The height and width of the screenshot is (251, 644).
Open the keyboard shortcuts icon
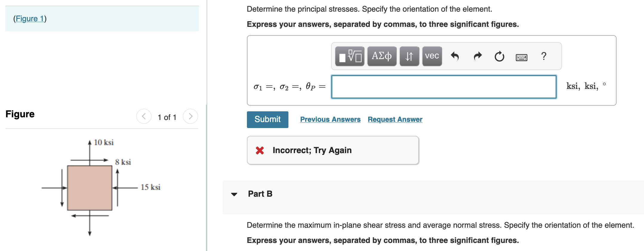pyautogui.click(x=521, y=57)
